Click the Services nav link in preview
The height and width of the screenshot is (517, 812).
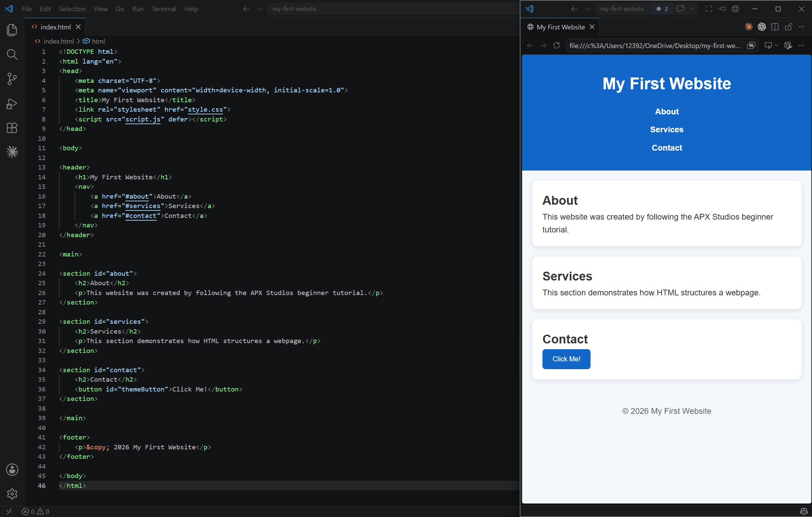(667, 130)
